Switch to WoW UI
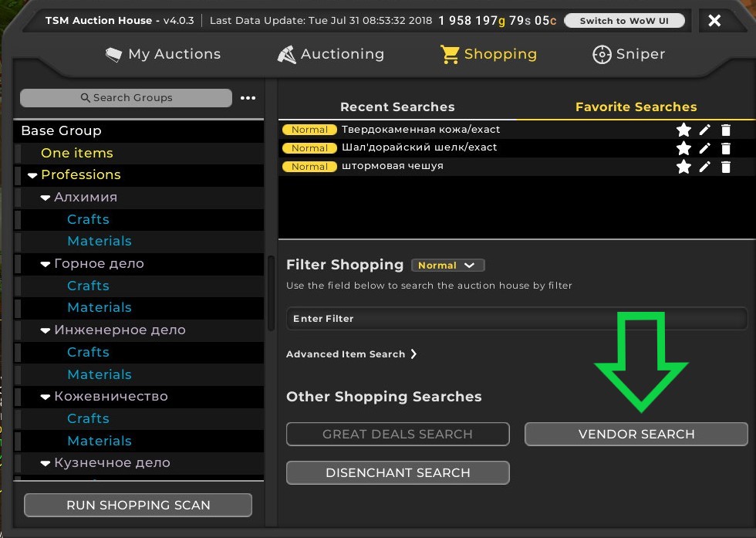Viewport: 756px width, 538px height. (624, 21)
